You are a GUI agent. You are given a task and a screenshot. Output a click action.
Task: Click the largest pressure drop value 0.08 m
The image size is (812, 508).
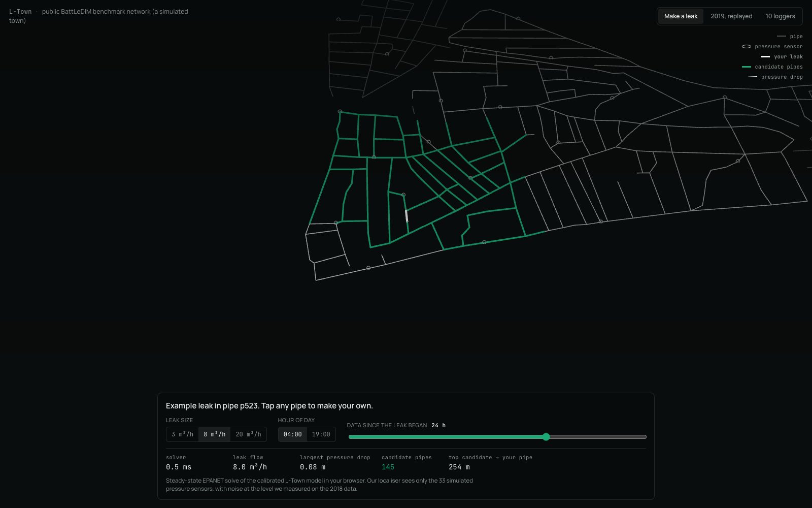tap(313, 467)
